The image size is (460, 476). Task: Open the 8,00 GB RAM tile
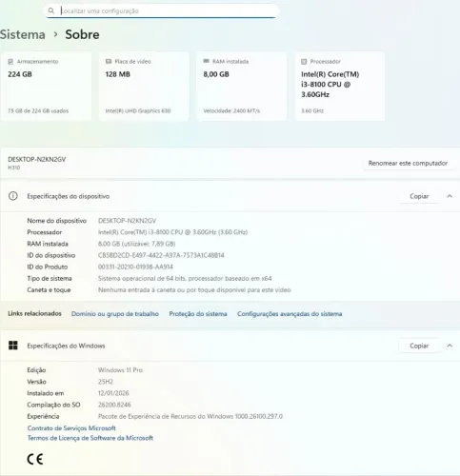click(242, 87)
